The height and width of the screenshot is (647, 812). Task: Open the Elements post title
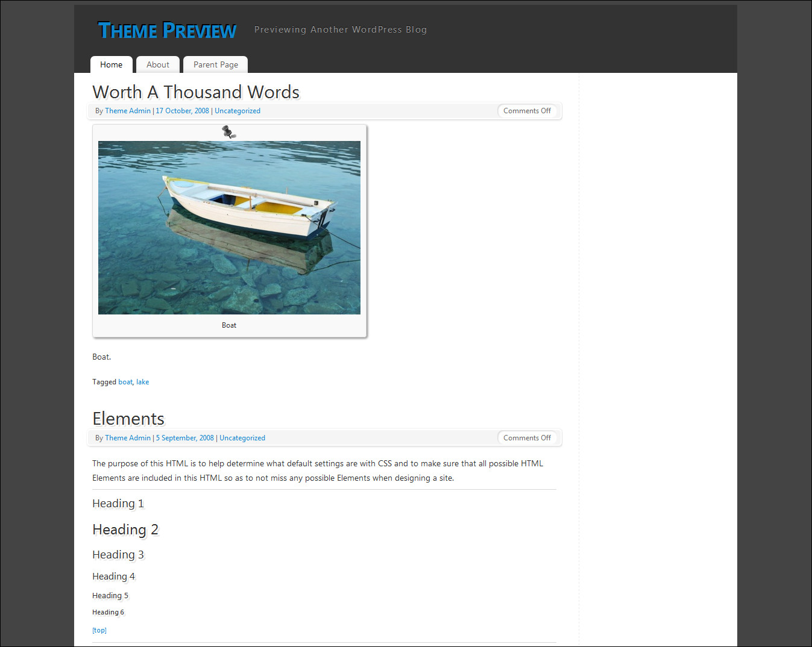[x=128, y=419]
